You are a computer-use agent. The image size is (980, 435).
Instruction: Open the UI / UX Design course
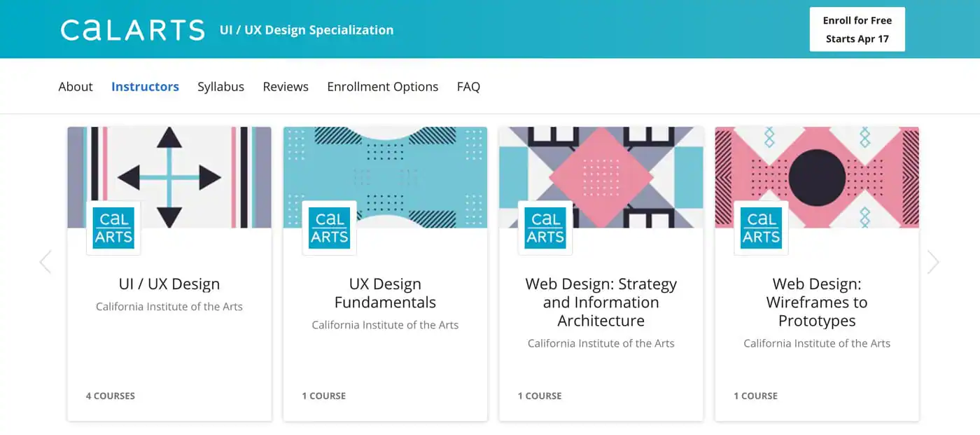[169, 283]
